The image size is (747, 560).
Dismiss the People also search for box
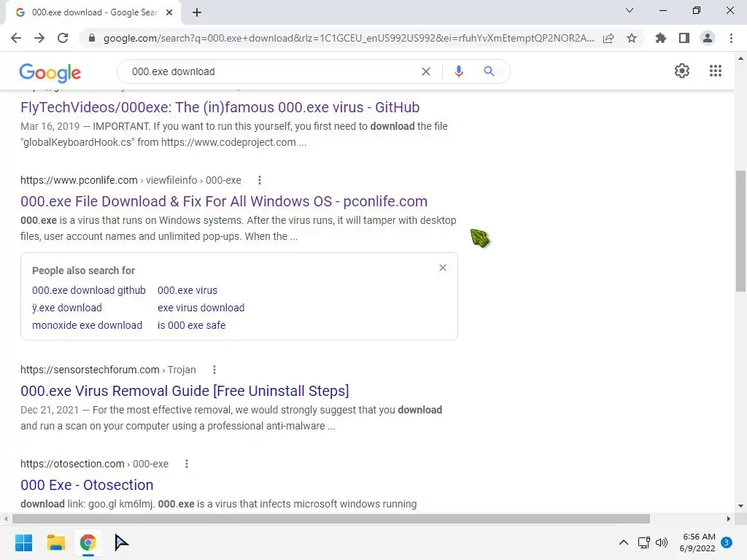coord(443,268)
